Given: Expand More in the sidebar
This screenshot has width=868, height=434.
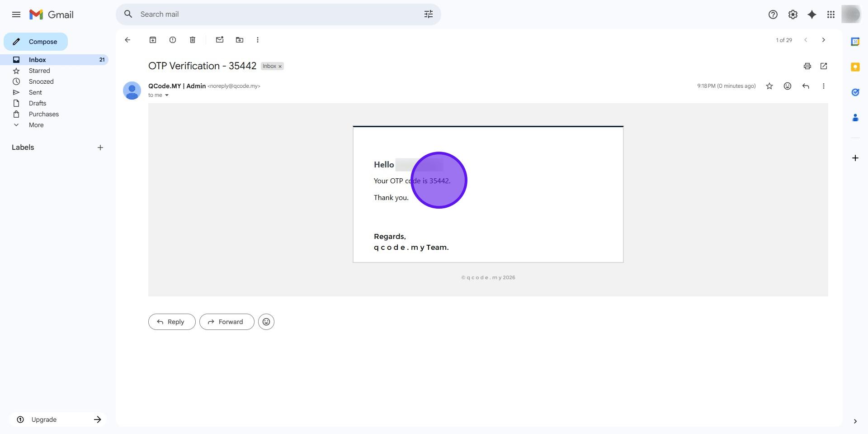Looking at the screenshot, I should [x=36, y=125].
